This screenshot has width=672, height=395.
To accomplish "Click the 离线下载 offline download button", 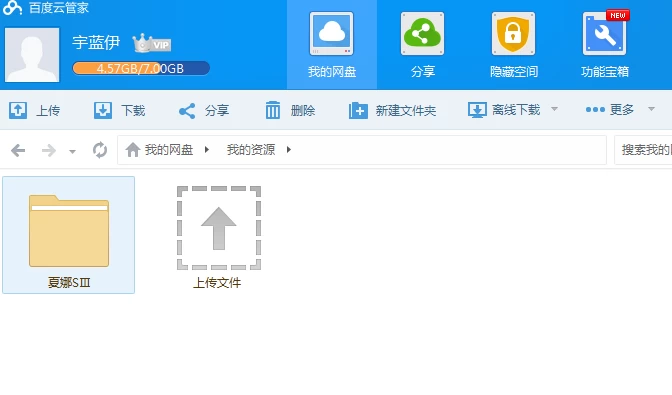I will [504, 110].
